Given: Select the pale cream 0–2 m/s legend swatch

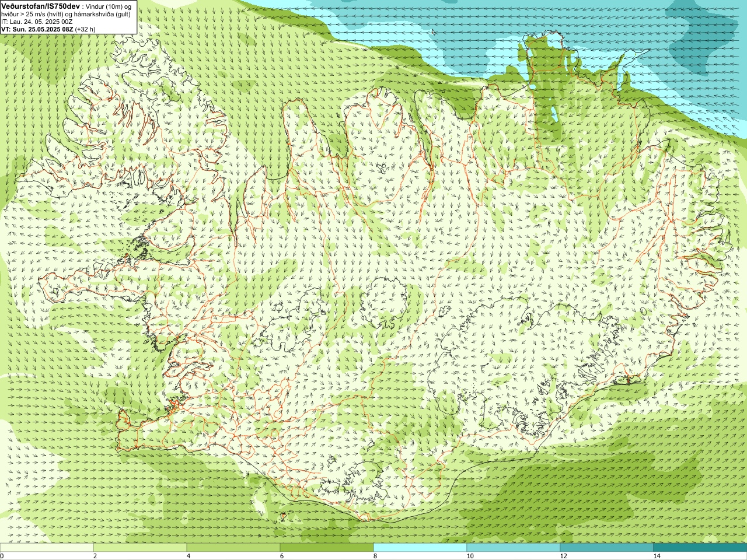Looking at the screenshot, I should [x=47, y=548].
